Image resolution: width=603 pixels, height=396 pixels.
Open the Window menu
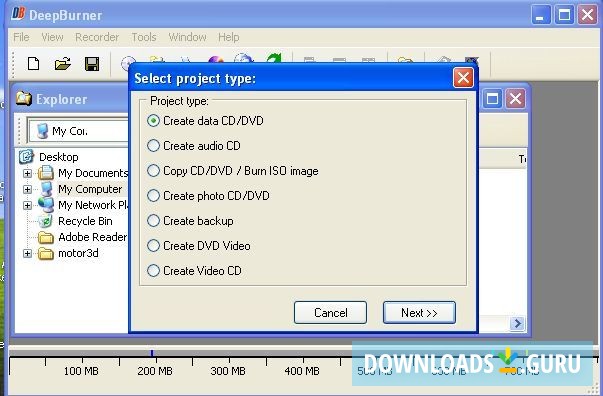[x=187, y=37]
